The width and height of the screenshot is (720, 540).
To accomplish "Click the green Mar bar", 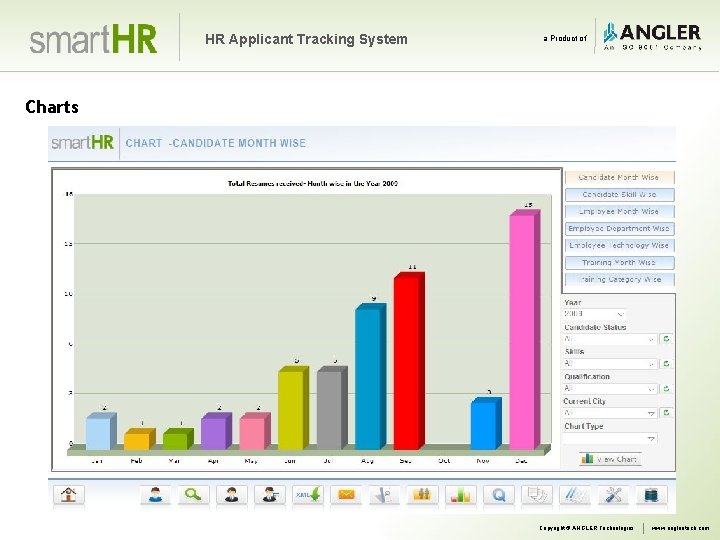I will point(178,439).
